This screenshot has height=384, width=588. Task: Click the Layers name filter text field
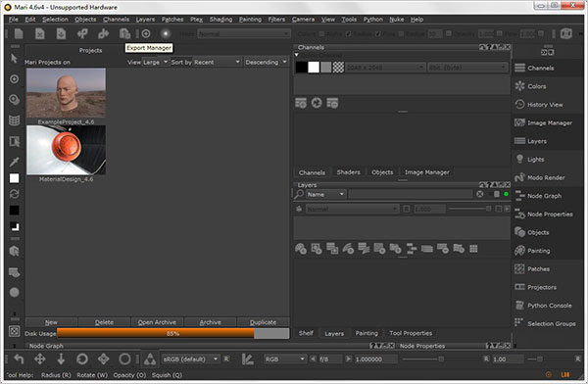click(411, 194)
